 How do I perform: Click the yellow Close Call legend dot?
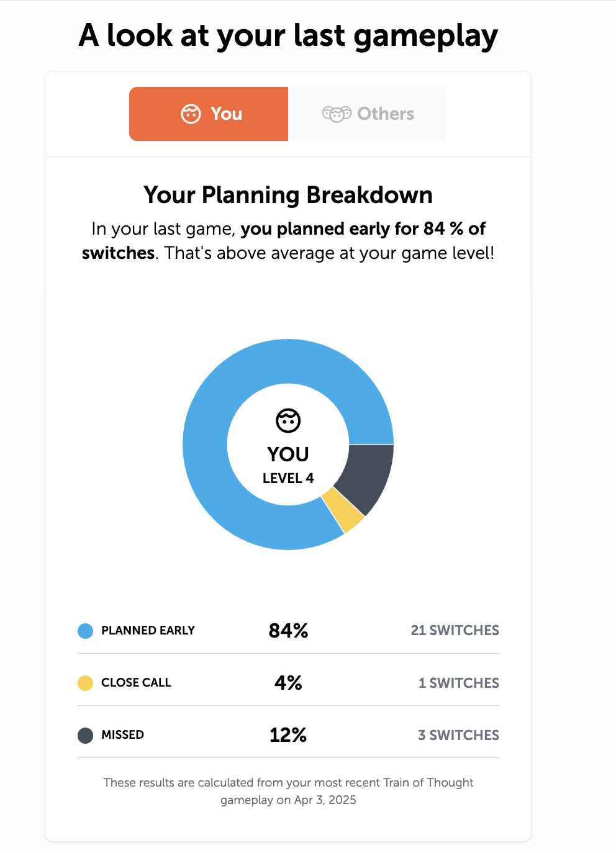click(x=86, y=683)
